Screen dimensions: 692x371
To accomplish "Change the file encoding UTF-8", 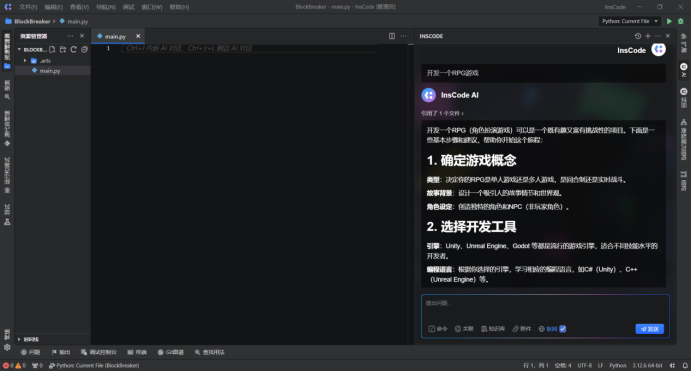I will coord(585,365).
